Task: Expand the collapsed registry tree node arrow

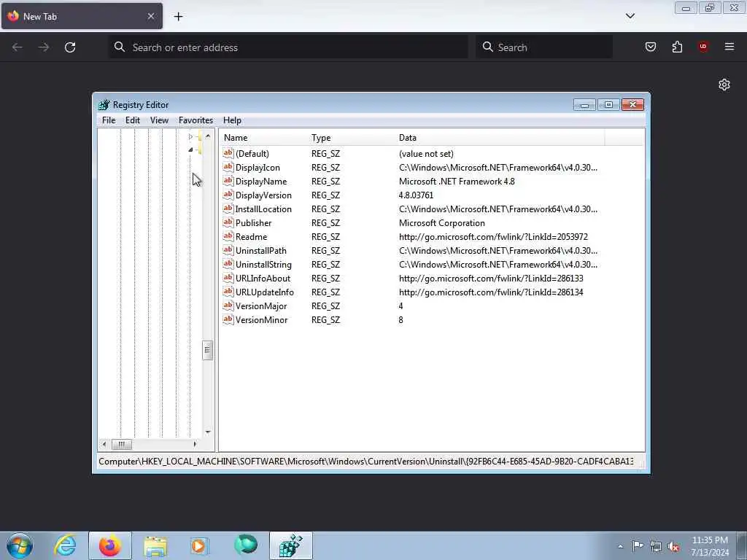Action: pos(190,136)
